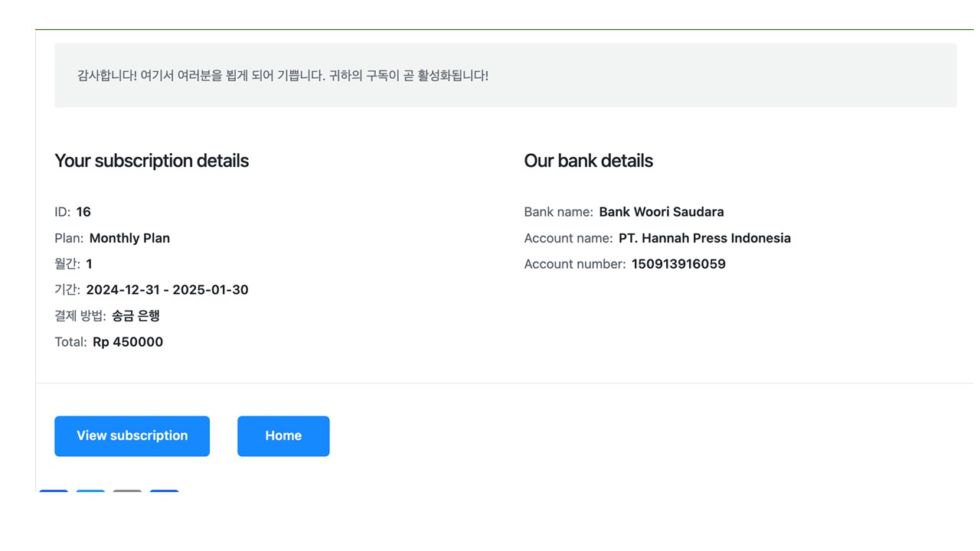Click the gray email share icon

tap(127, 491)
